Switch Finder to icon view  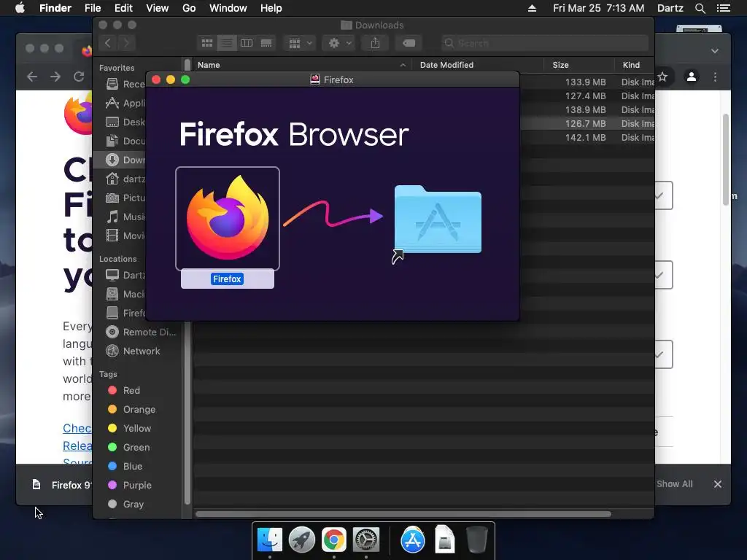tap(207, 43)
